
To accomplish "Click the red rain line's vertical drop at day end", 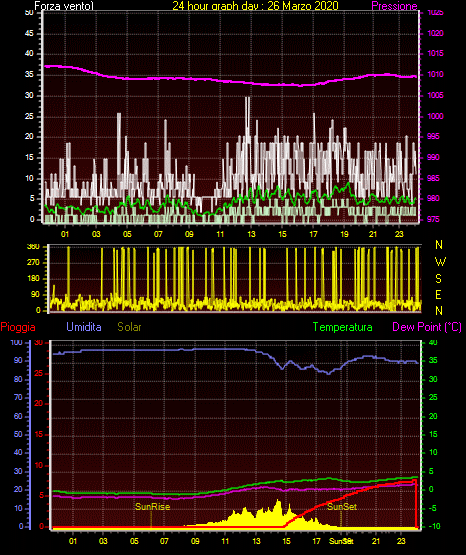I will click(x=416, y=503).
